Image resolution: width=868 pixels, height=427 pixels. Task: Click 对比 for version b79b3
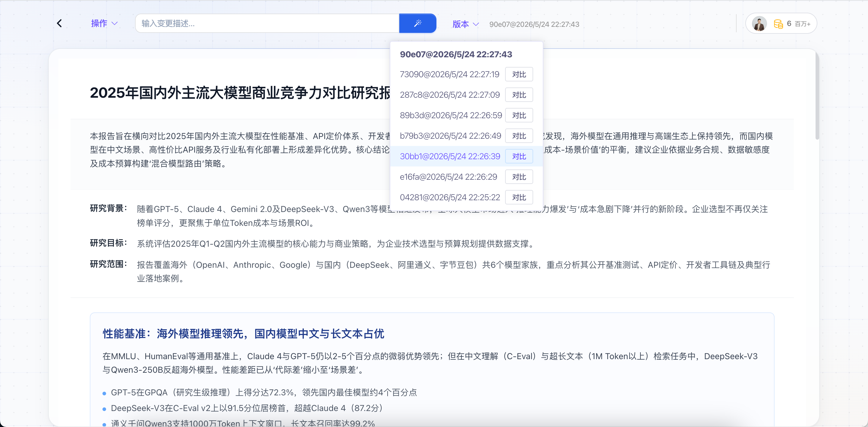point(519,136)
